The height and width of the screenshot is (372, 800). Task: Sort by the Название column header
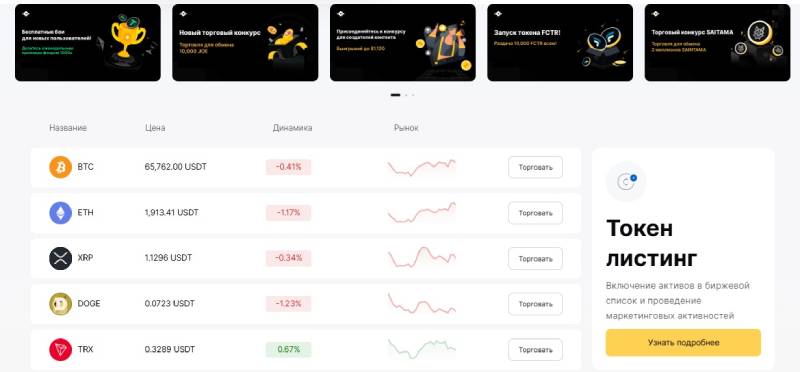(68, 128)
